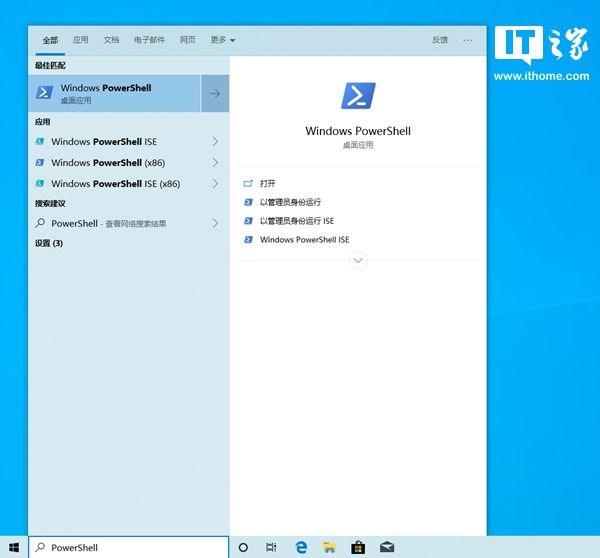The image size is (600, 558).
Task: Click the PowerShell search input field
Action: [x=129, y=547]
